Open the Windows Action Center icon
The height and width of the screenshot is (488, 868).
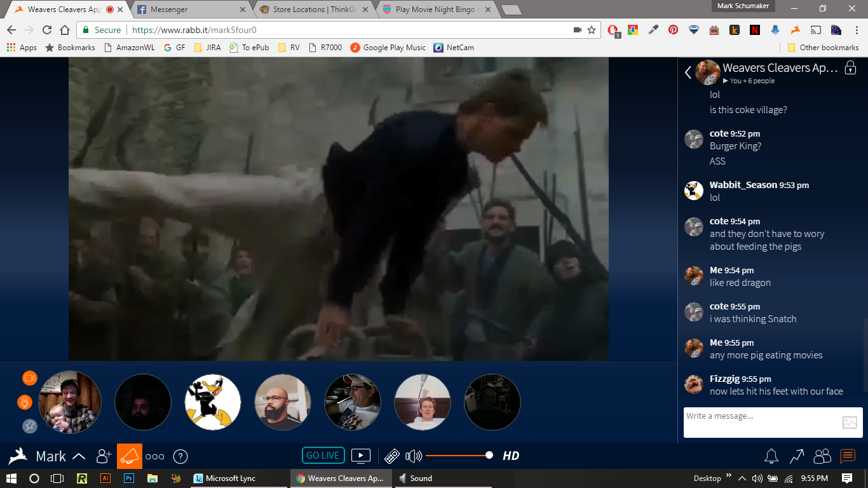click(x=847, y=478)
